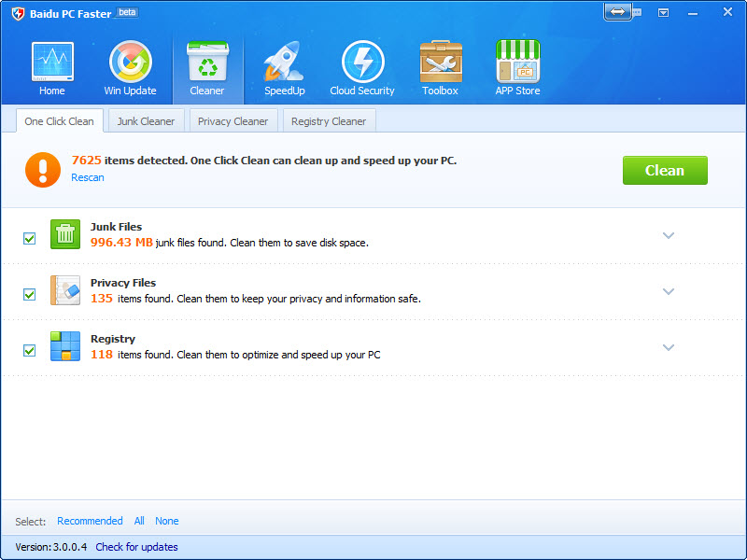
Task: Click the Privacy Files eraser notebook icon
Action: click(65, 290)
